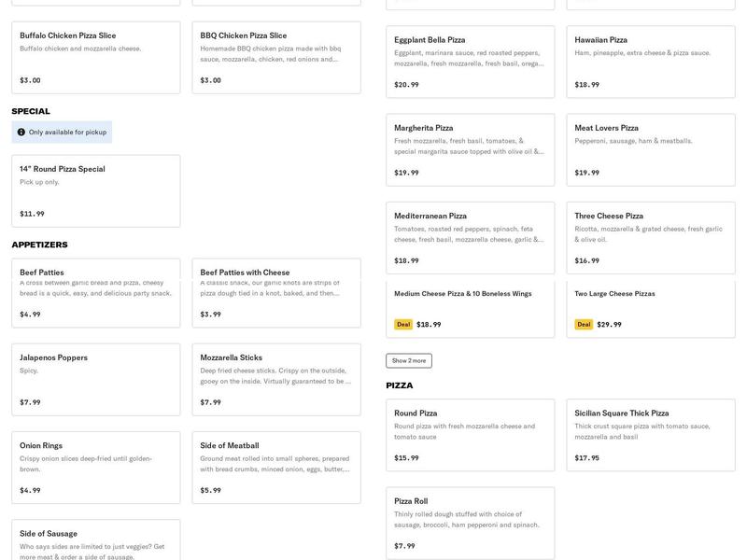Select the Three Cheese Pizza item

click(x=650, y=237)
